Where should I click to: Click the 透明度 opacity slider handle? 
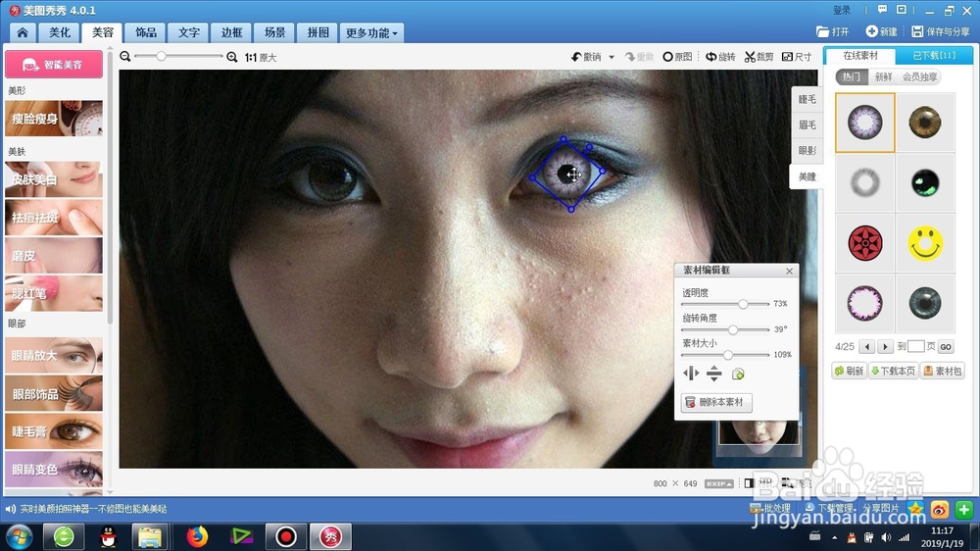[743, 304]
